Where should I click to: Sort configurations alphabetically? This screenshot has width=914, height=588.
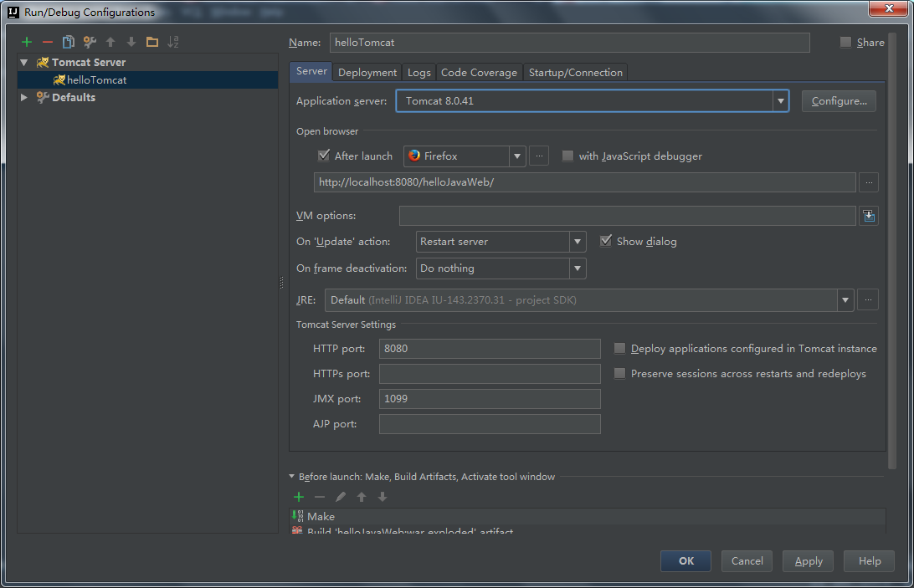(173, 42)
